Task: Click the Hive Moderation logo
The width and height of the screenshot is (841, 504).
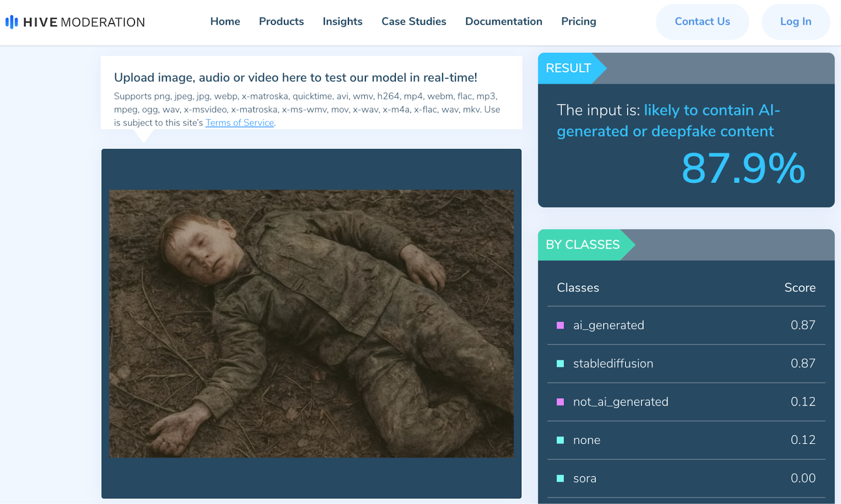Action: point(75,22)
